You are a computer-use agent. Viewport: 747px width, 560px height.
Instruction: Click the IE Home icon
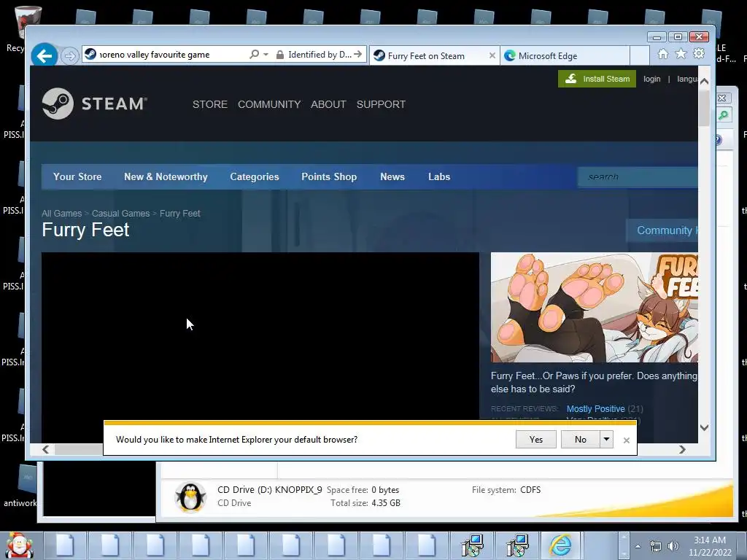(x=663, y=54)
